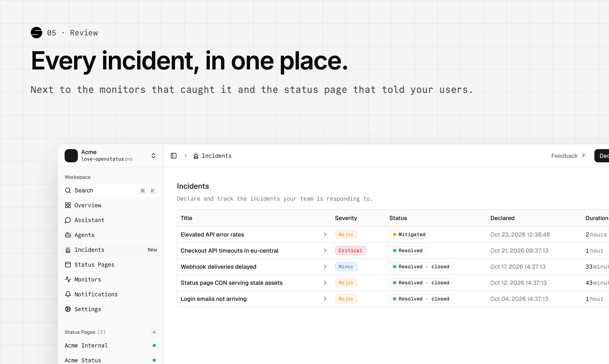The height and width of the screenshot is (364, 609).
Task: Click the Incidents siren icon in breadcrumb
Action: point(196,156)
